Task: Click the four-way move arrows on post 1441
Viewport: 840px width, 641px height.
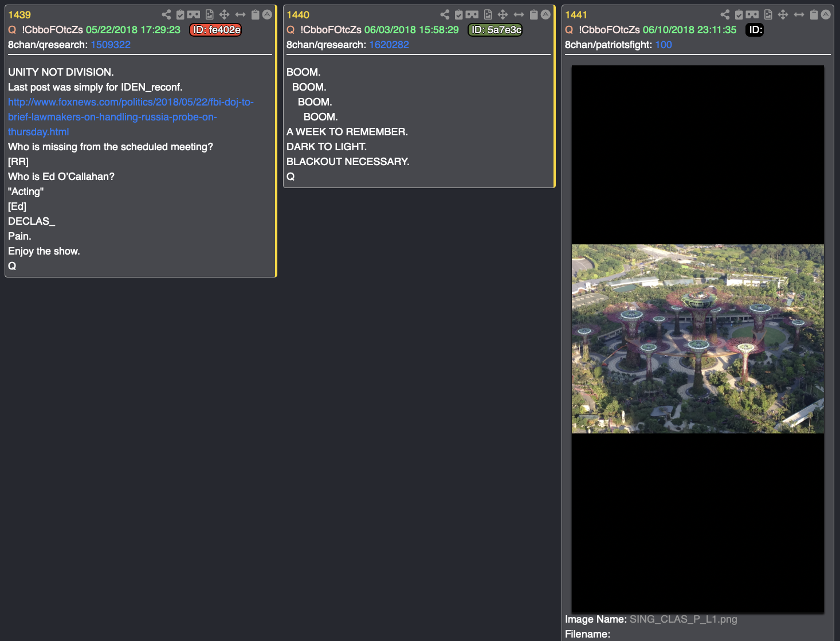Action: (783, 15)
